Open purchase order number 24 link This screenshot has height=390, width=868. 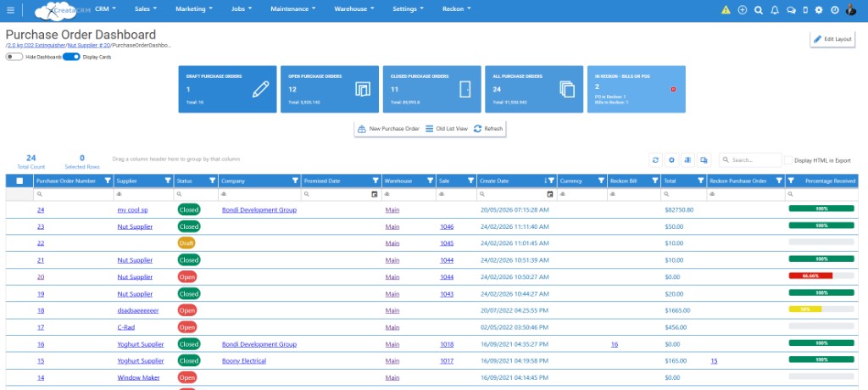pos(41,210)
